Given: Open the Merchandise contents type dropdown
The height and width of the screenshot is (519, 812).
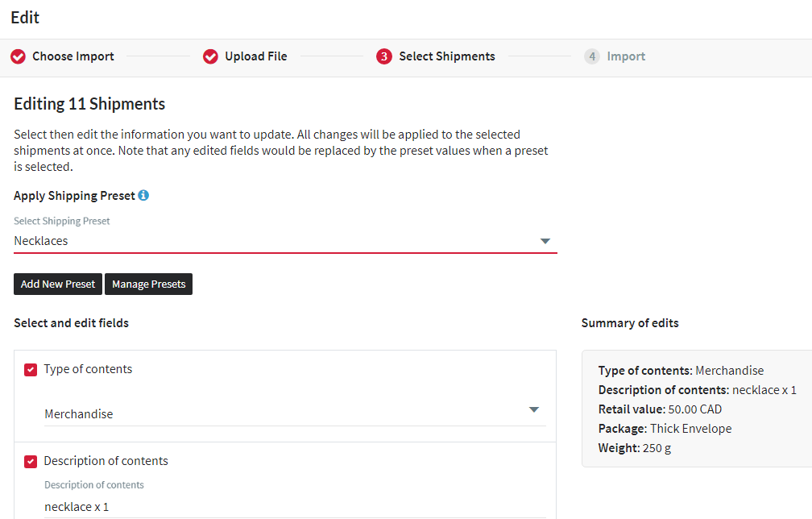Looking at the screenshot, I should pyautogui.click(x=290, y=409).
